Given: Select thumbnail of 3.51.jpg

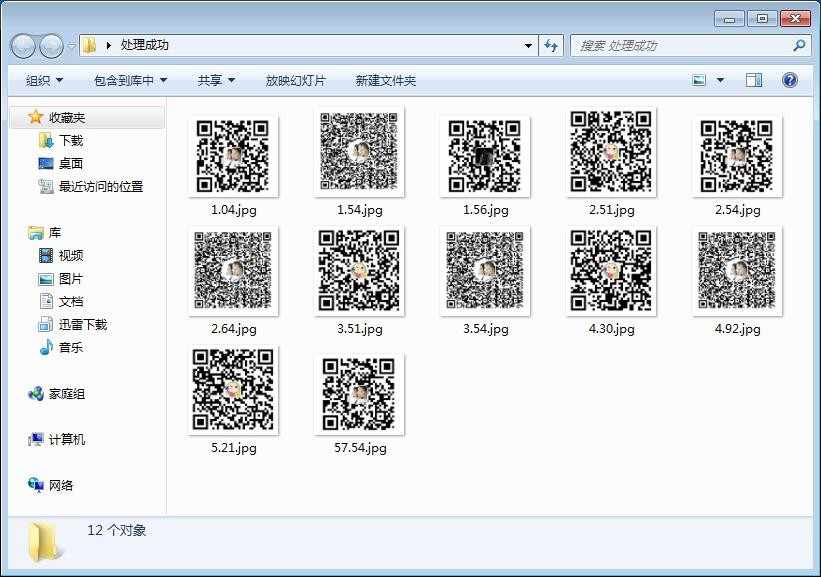Looking at the screenshot, I should pos(359,271).
